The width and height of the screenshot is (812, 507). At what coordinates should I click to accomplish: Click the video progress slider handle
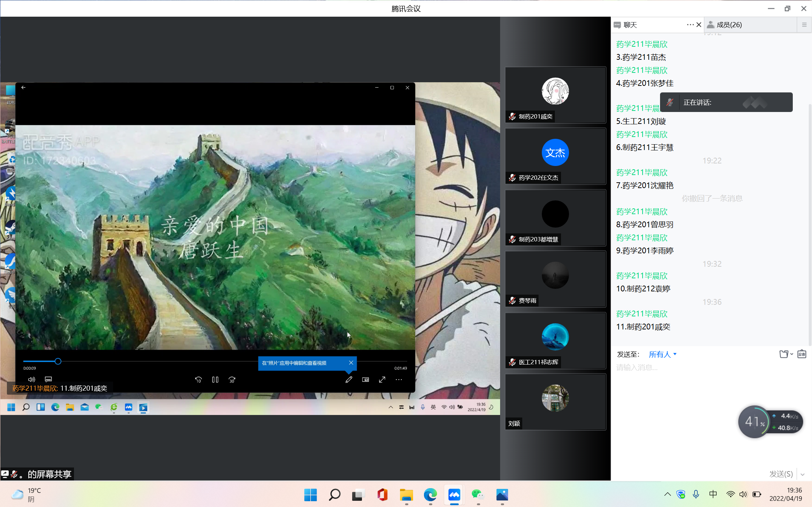point(58,361)
